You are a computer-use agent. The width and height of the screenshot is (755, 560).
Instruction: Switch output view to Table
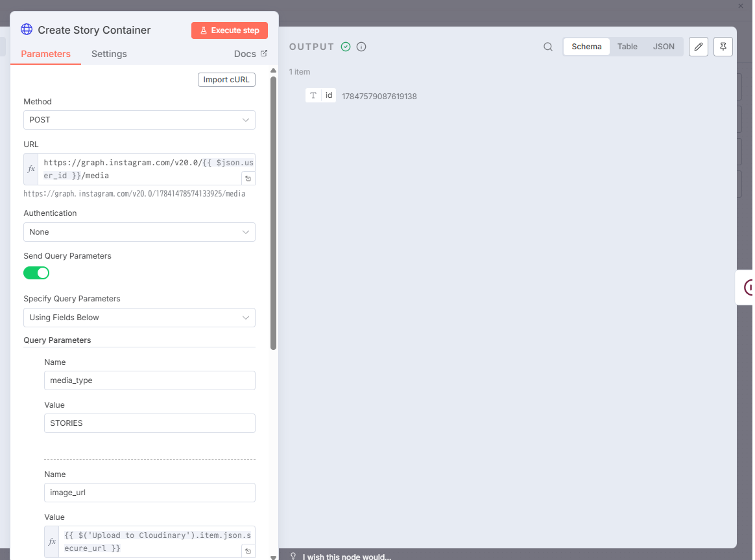tap(627, 47)
